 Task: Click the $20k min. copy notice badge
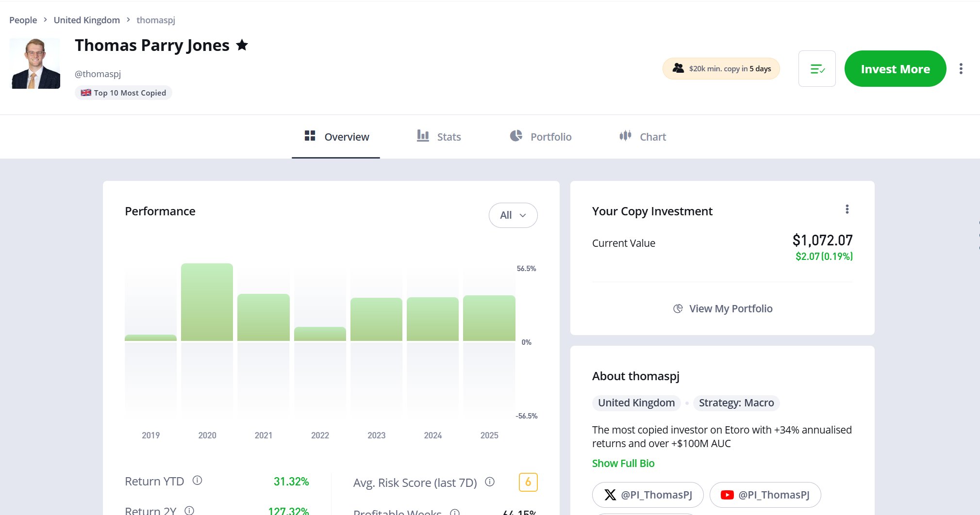[721, 69]
